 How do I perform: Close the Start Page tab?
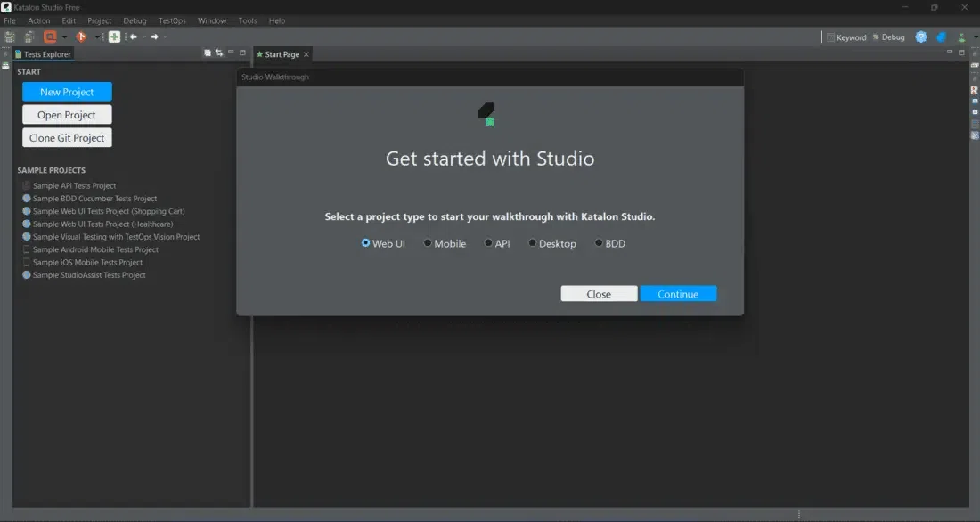click(x=306, y=54)
